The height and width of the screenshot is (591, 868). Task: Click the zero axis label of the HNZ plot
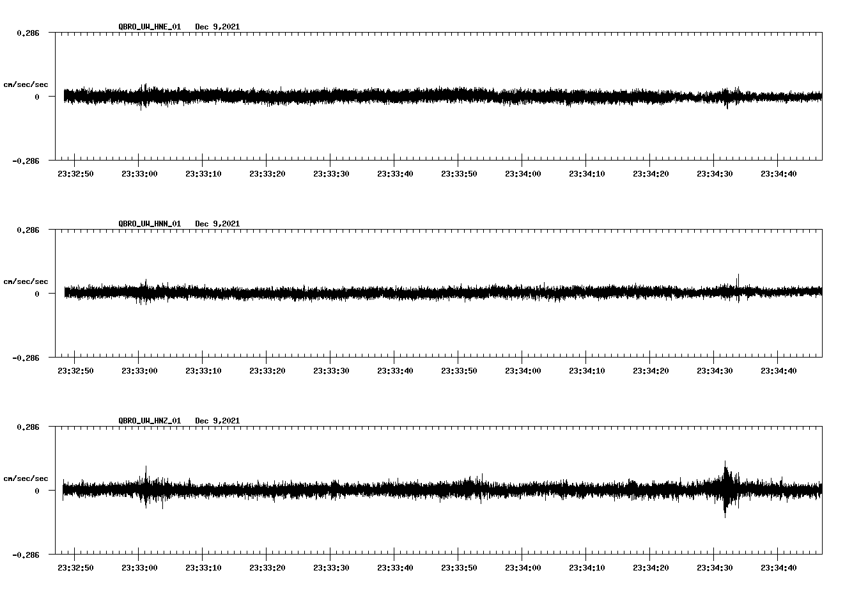click(37, 491)
